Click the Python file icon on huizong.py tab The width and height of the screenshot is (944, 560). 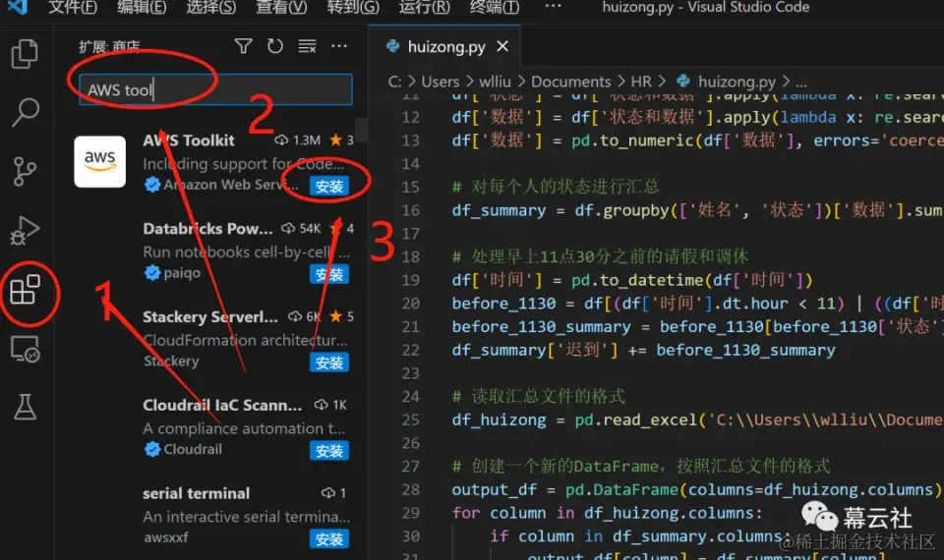click(x=393, y=46)
